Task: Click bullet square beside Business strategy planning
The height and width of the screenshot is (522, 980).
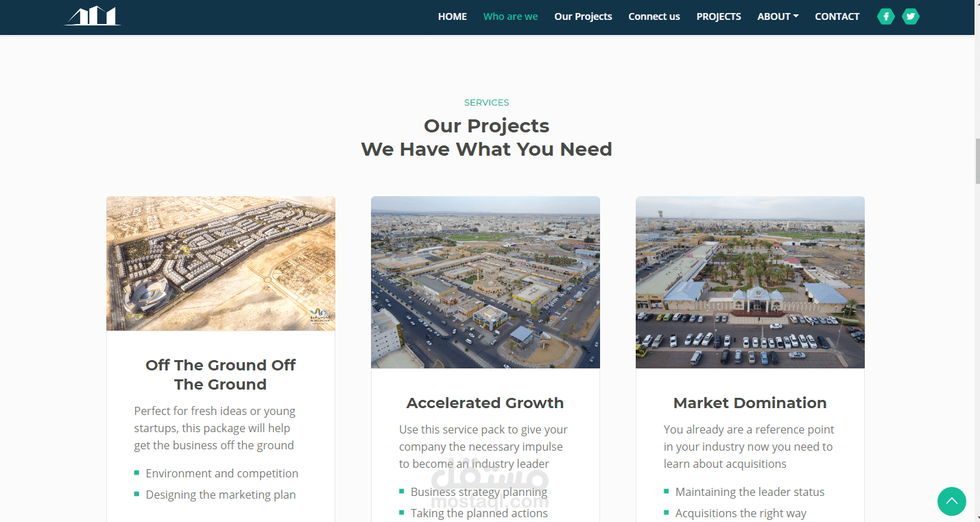Action: tap(402, 491)
